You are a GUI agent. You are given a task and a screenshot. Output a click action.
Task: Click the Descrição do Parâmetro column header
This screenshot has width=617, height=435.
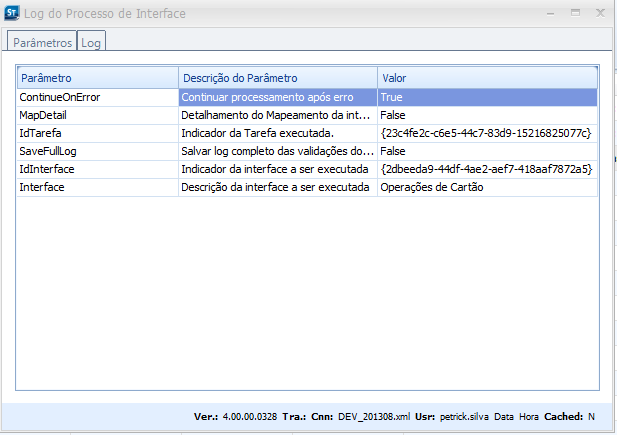point(277,78)
